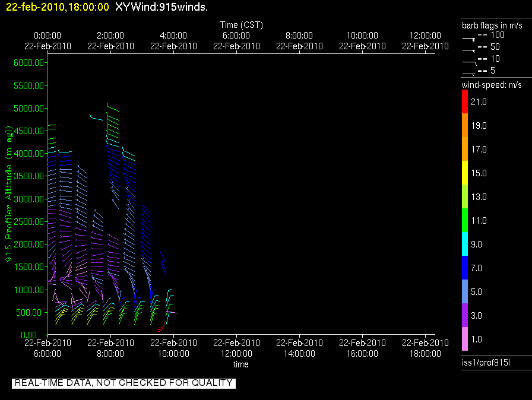Click the 12:00:00 bottom axis time label

coord(236,353)
